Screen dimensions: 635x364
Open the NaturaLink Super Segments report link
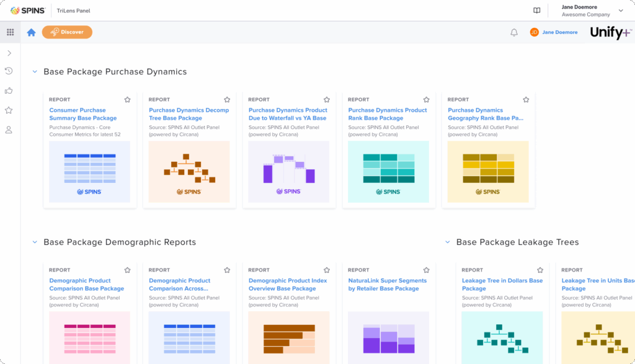point(387,285)
